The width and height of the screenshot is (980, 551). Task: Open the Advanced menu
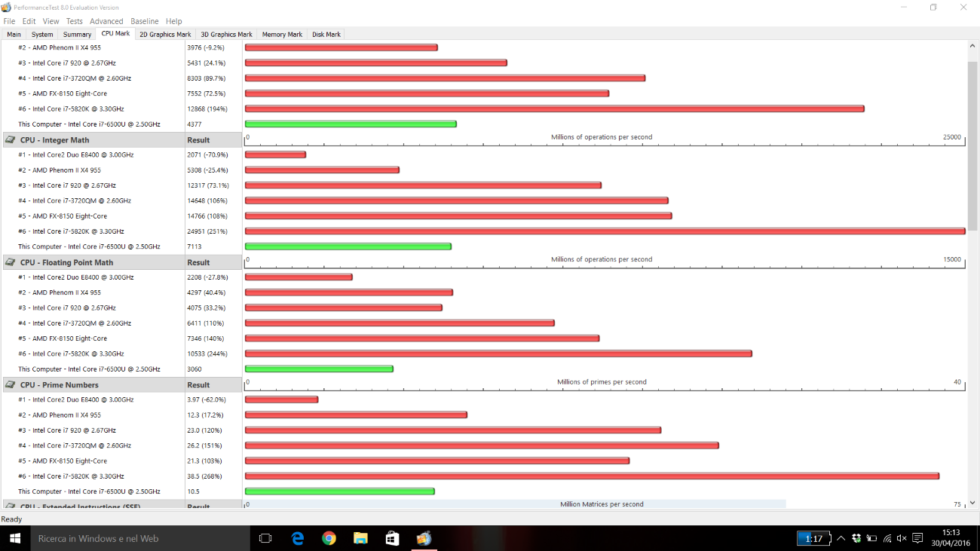[x=106, y=21]
